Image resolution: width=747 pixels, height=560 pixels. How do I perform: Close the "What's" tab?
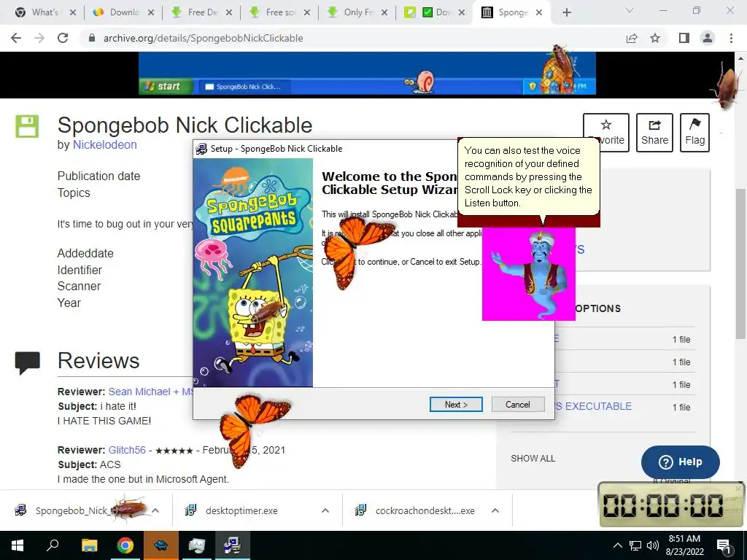point(73,12)
